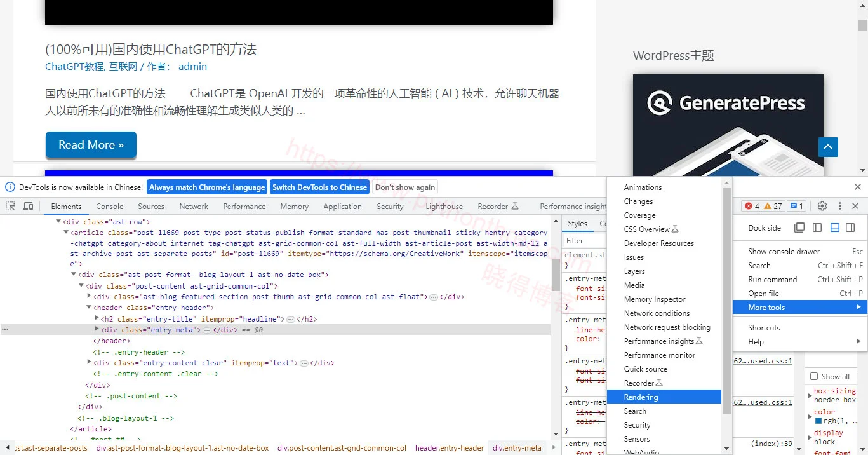Expand the box-sizing computed property

pos(810,396)
